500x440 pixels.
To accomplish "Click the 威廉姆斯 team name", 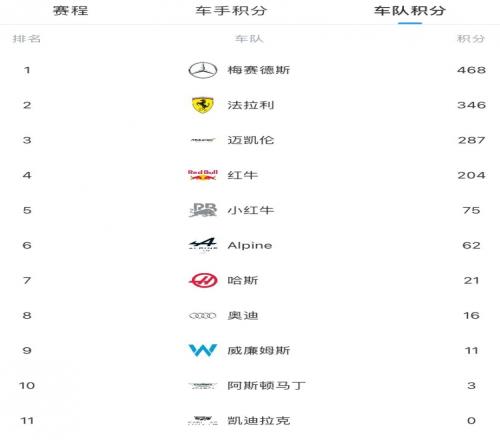I will (x=258, y=350).
